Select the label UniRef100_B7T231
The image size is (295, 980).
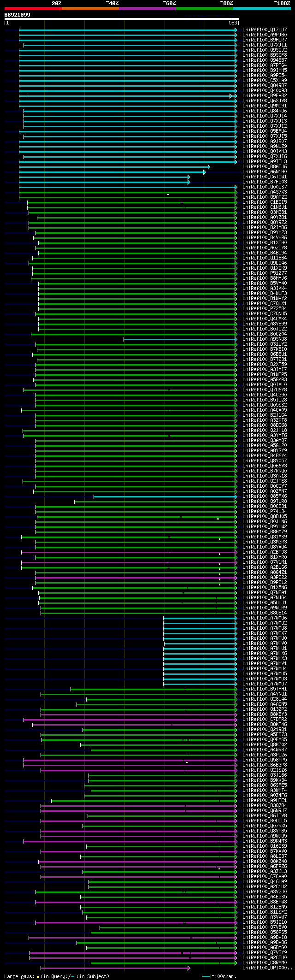[x=265, y=359]
